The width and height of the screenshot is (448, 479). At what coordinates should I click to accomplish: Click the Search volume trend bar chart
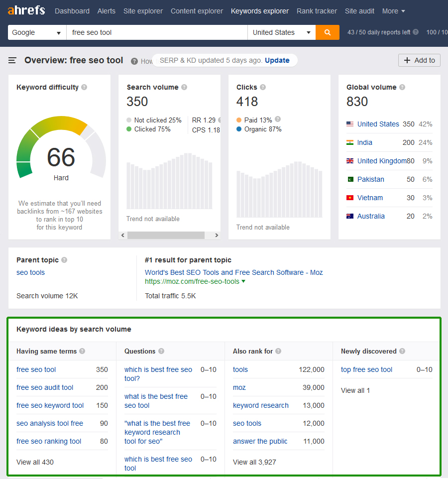pyautogui.click(x=169, y=181)
